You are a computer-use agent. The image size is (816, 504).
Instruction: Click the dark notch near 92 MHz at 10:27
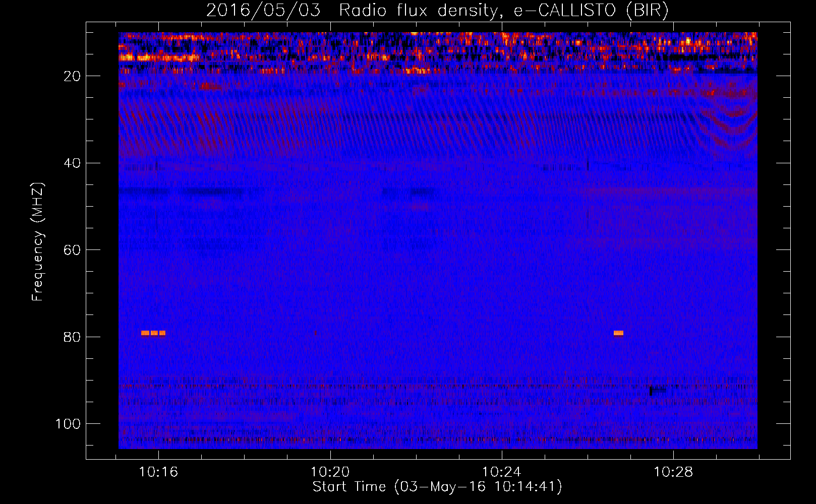click(658, 391)
